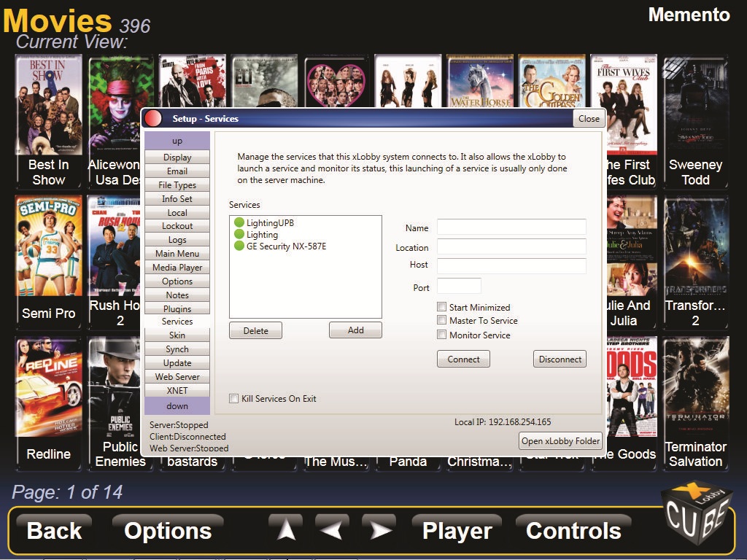Click the green status dot beside Lighting
747x560 pixels.
tap(239, 234)
